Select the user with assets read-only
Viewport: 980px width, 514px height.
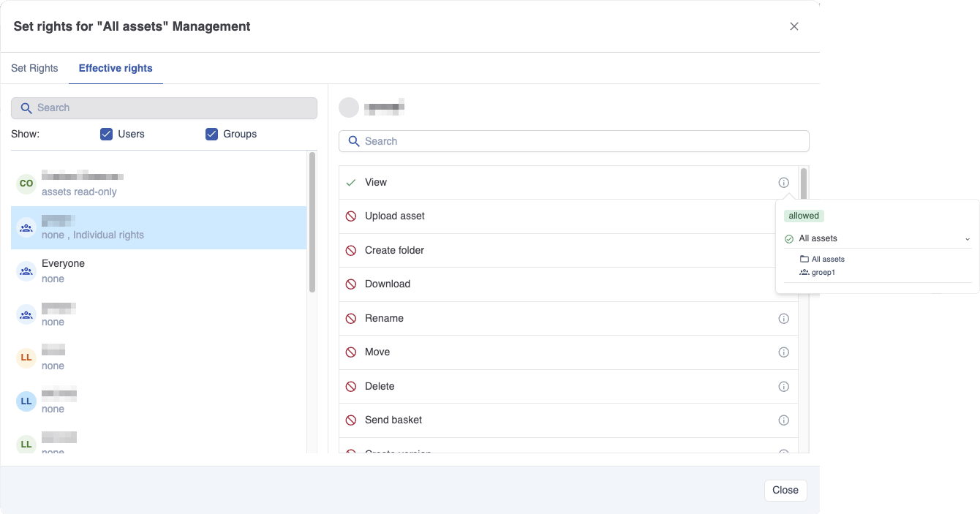[x=159, y=184]
